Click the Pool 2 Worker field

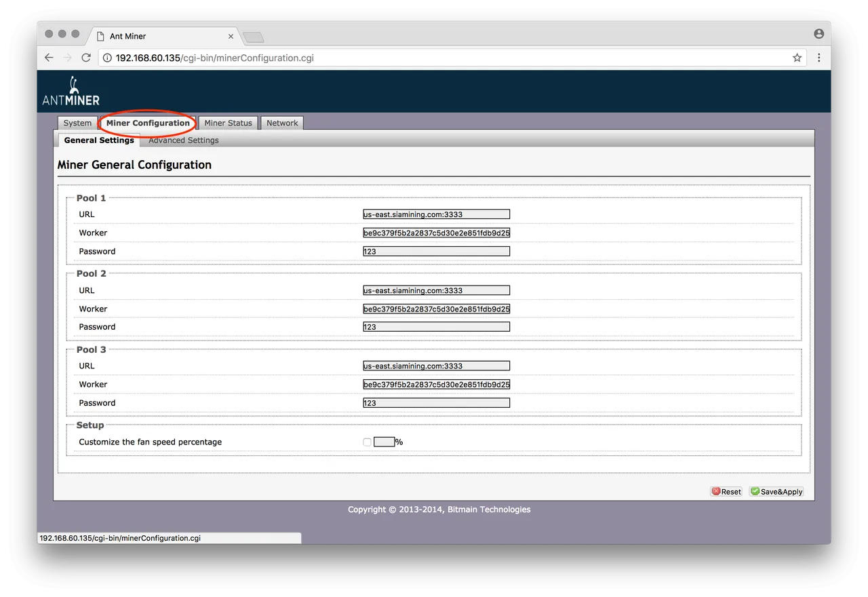coord(436,309)
